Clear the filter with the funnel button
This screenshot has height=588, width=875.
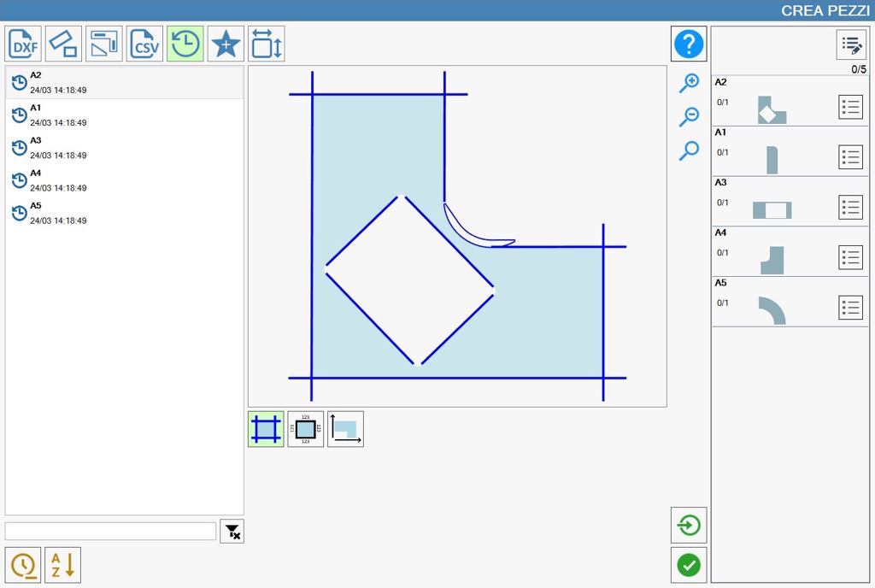[x=232, y=531]
